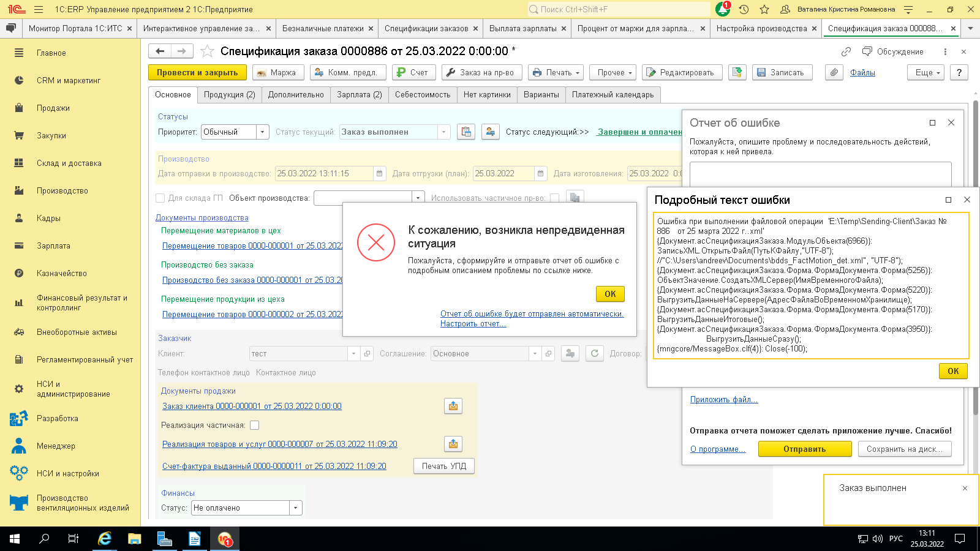980x551 pixels.
Task: Open Печать dropdown button
Action: [x=556, y=72]
